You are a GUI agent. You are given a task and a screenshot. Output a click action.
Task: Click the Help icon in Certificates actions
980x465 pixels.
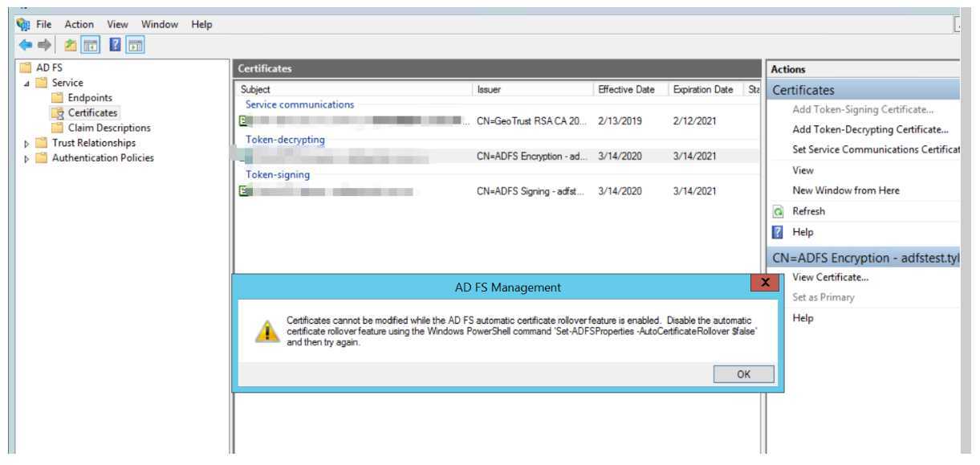pos(777,232)
